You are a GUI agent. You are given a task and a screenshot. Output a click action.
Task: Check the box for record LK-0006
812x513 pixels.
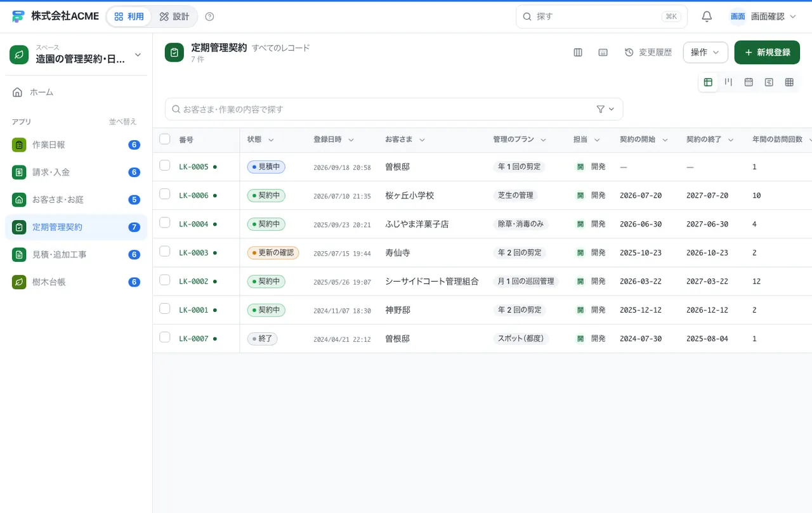click(x=165, y=194)
